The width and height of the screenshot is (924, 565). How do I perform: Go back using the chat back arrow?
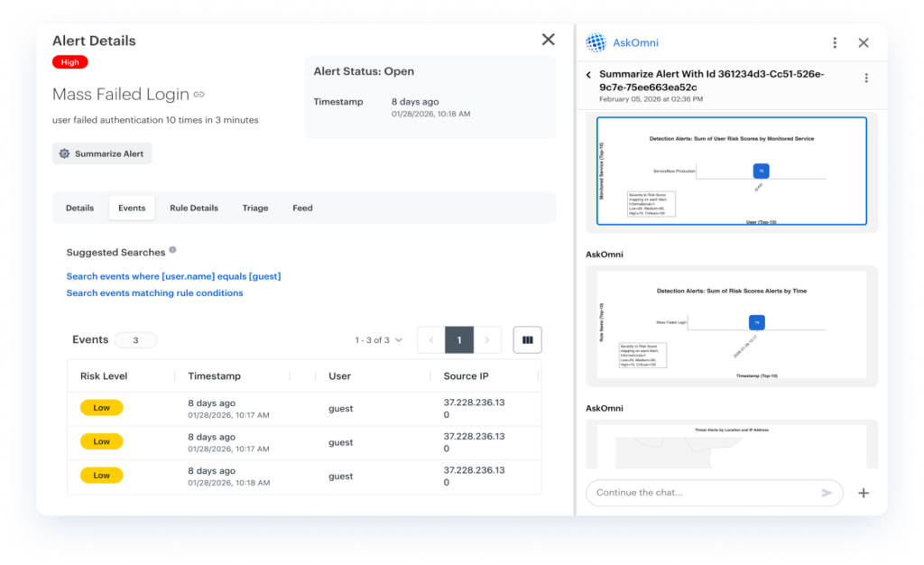(x=589, y=75)
